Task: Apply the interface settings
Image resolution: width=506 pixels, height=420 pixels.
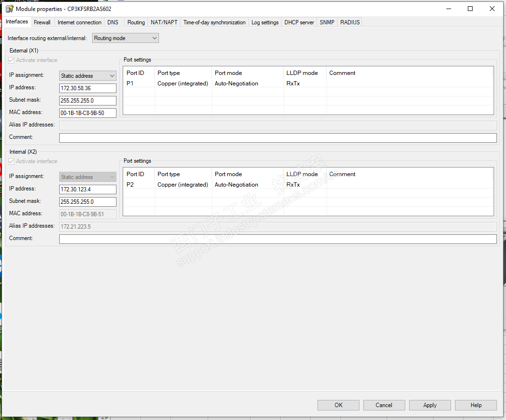Action: coord(430,405)
